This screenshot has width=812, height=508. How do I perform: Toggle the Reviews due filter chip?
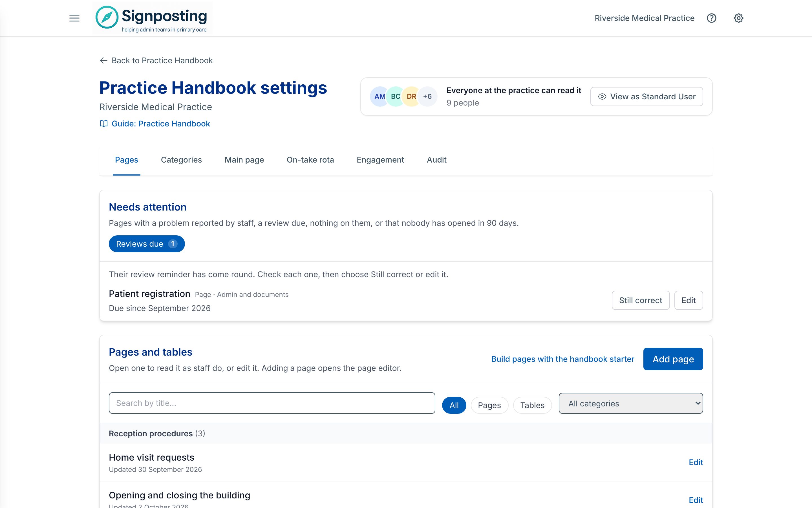click(x=147, y=244)
